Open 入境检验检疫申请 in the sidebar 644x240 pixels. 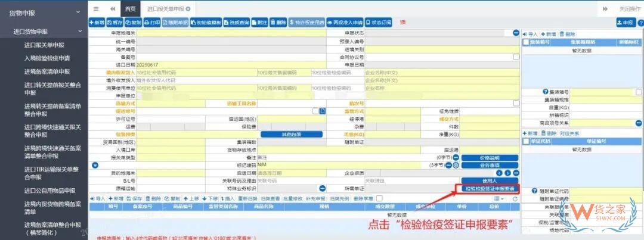coord(47,58)
